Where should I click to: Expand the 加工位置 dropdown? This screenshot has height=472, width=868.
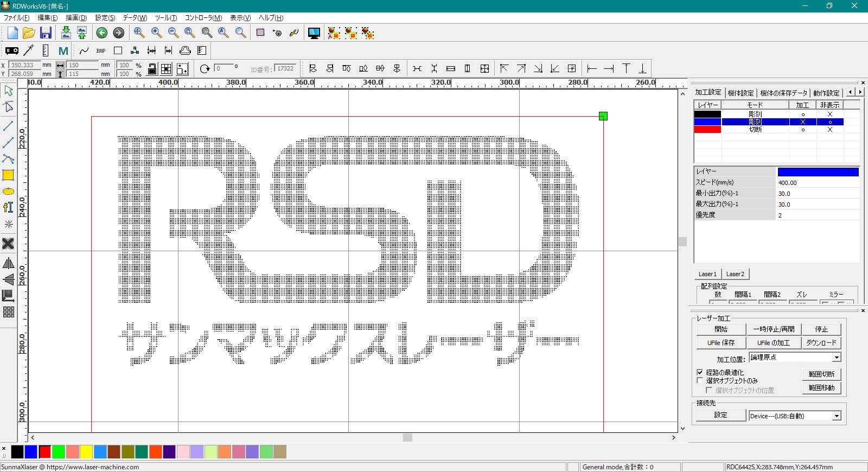click(x=837, y=358)
